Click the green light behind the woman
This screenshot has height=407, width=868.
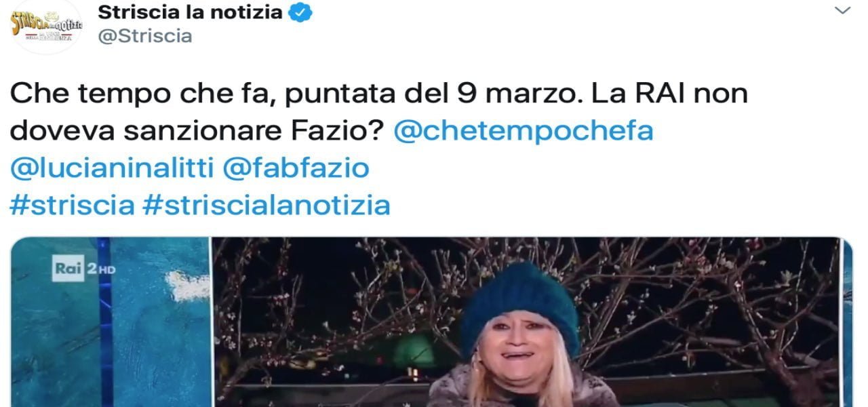pos(412,350)
